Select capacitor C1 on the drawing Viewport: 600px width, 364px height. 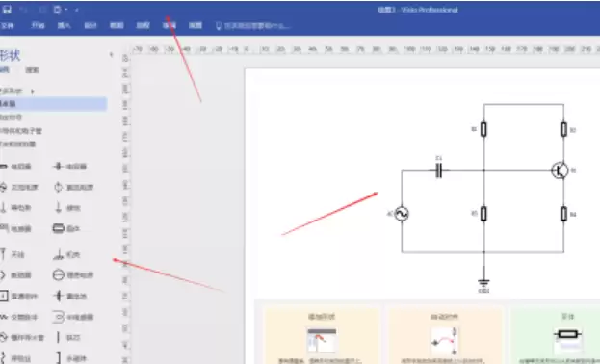tap(439, 170)
